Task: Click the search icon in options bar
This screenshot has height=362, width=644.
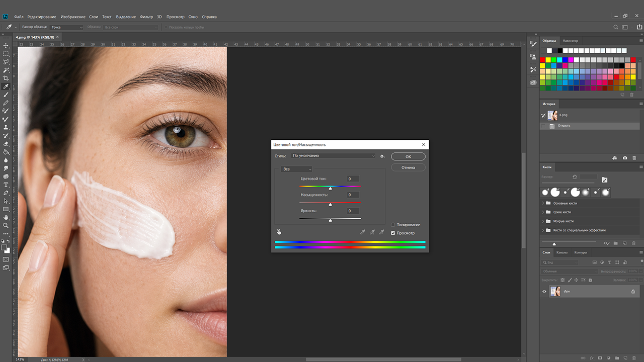Action: pos(616,27)
